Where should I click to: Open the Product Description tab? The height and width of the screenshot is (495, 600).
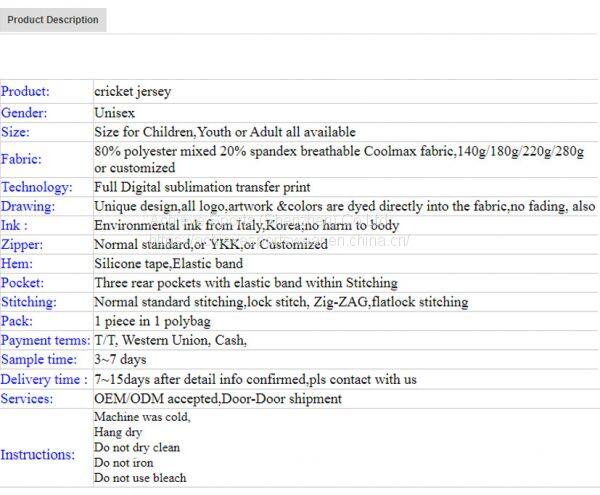click(53, 20)
